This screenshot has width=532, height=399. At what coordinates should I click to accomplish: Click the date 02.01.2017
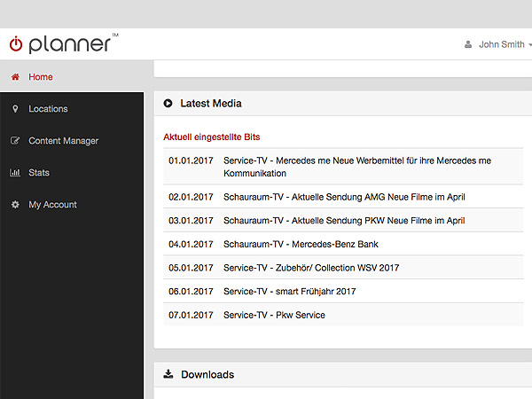(x=191, y=197)
